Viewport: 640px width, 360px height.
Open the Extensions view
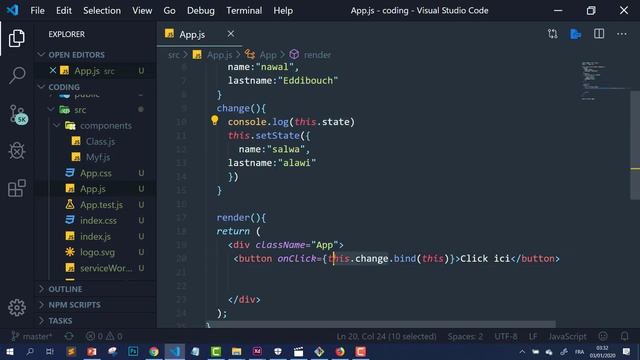(17, 188)
